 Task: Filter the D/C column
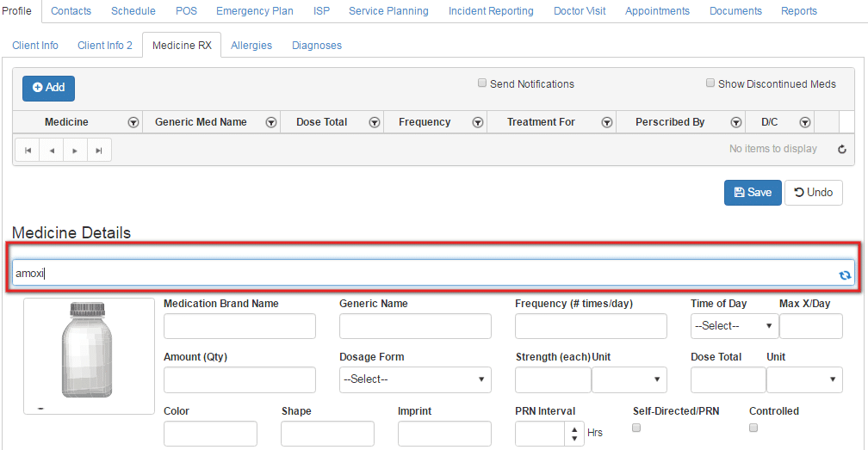click(805, 123)
